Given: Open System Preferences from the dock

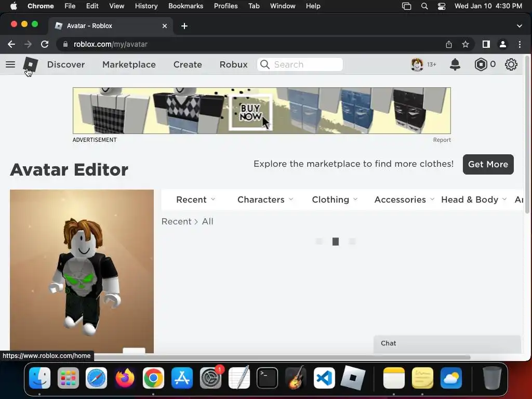Looking at the screenshot, I should 211,378.
